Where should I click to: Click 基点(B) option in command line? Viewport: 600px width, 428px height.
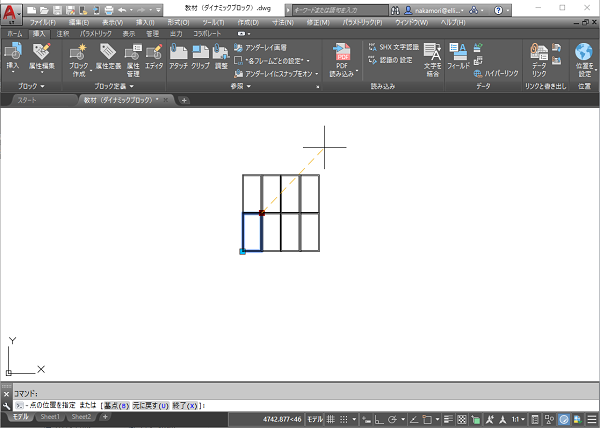pos(117,405)
